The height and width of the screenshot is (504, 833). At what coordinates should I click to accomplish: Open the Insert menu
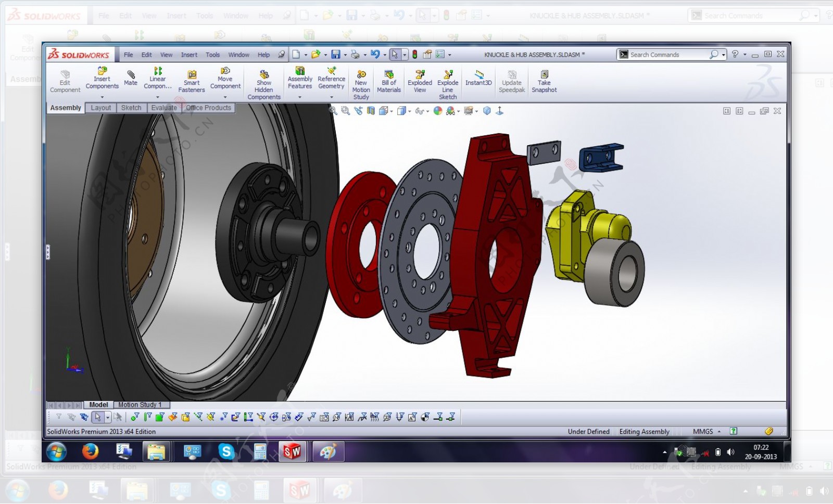tap(189, 55)
